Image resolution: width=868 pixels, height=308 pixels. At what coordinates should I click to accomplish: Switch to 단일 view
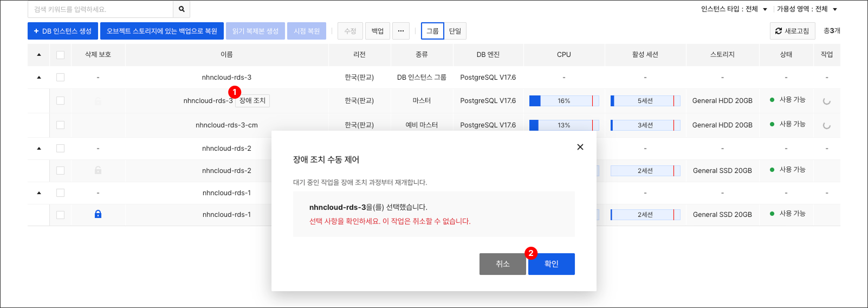[x=455, y=31]
